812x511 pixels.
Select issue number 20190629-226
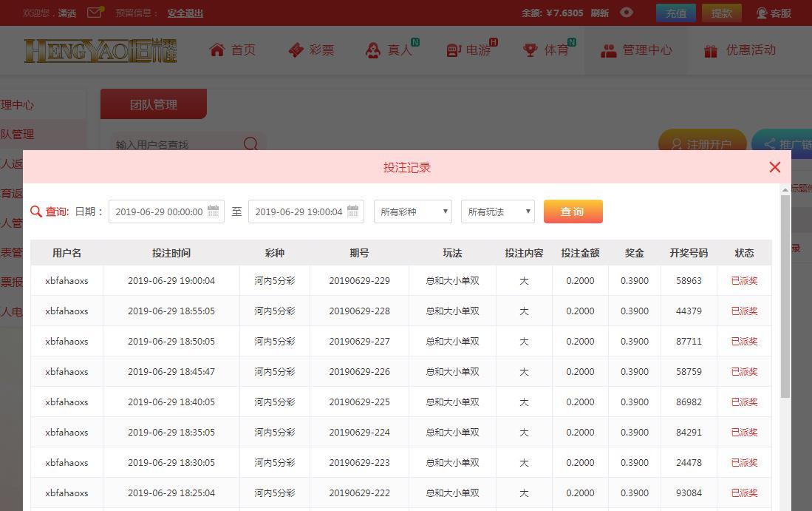point(359,371)
